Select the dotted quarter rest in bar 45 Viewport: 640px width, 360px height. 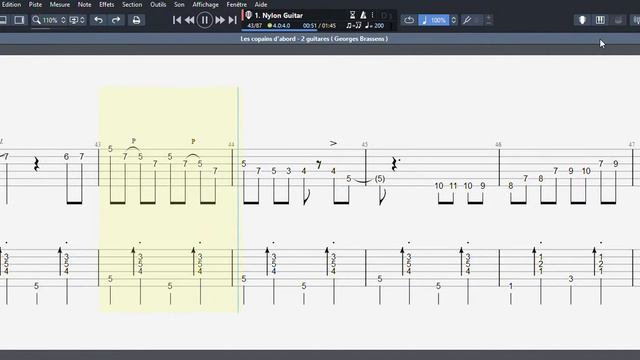coord(395,164)
